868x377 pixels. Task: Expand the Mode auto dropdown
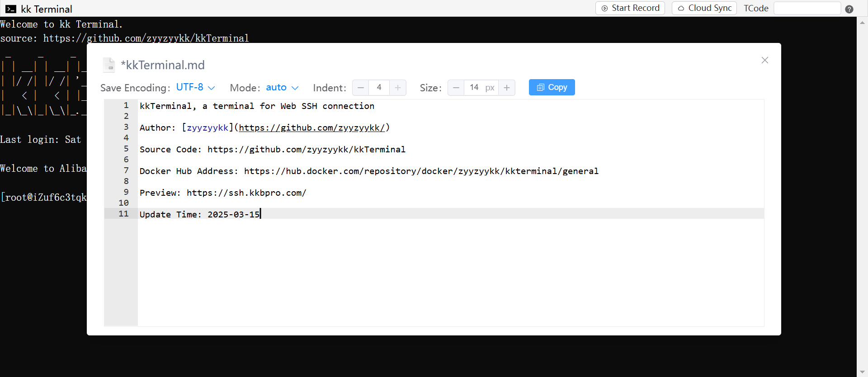[282, 88]
